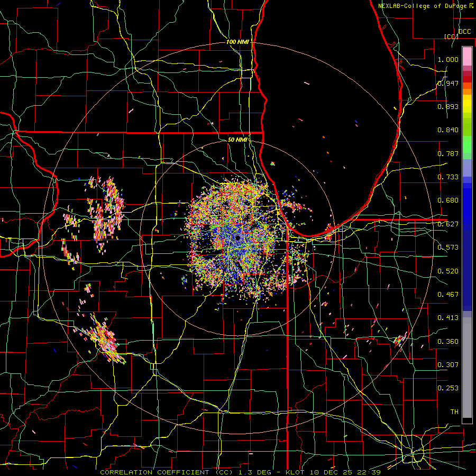Pick the lavender band of the color bar
The width and height of the screenshot is (476, 476).
(x=467, y=168)
